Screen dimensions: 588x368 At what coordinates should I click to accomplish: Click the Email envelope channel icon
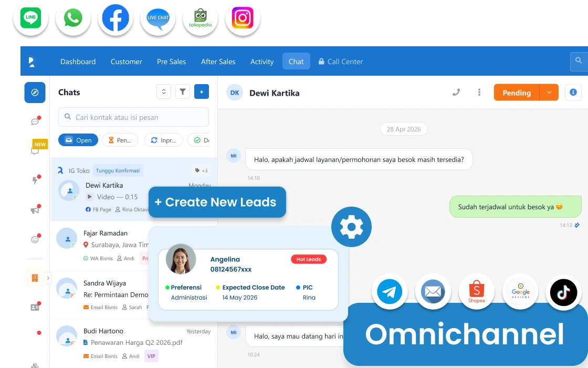(x=433, y=291)
